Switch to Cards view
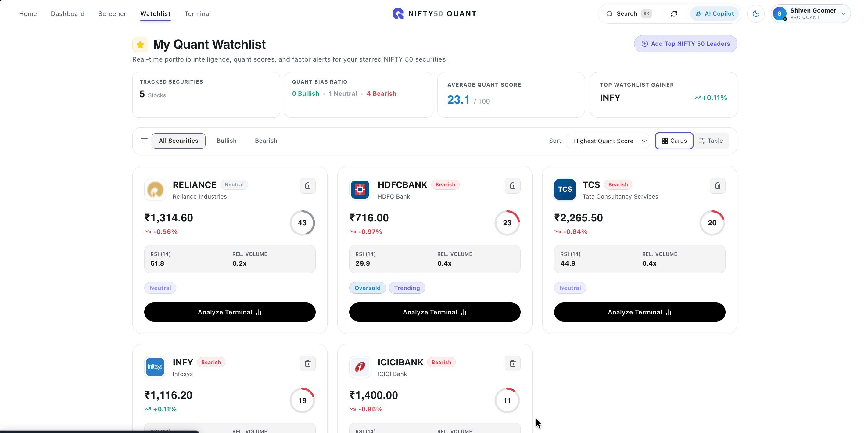This screenshot has width=868, height=433. coord(674,141)
